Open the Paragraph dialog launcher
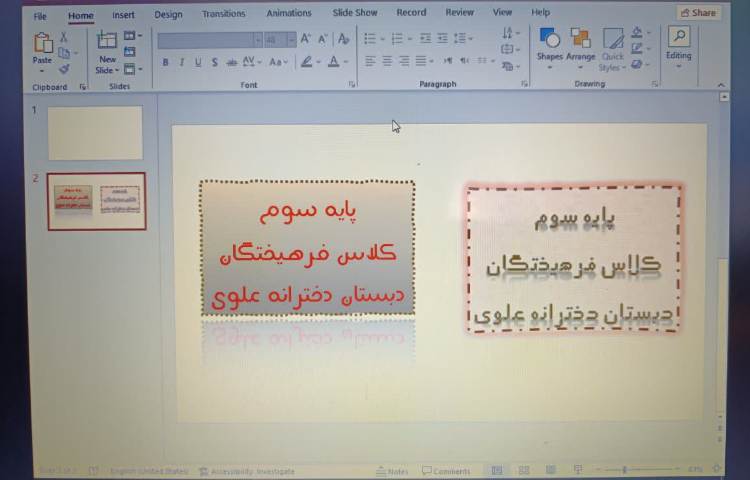The height and width of the screenshot is (480, 750). coord(524,84)
